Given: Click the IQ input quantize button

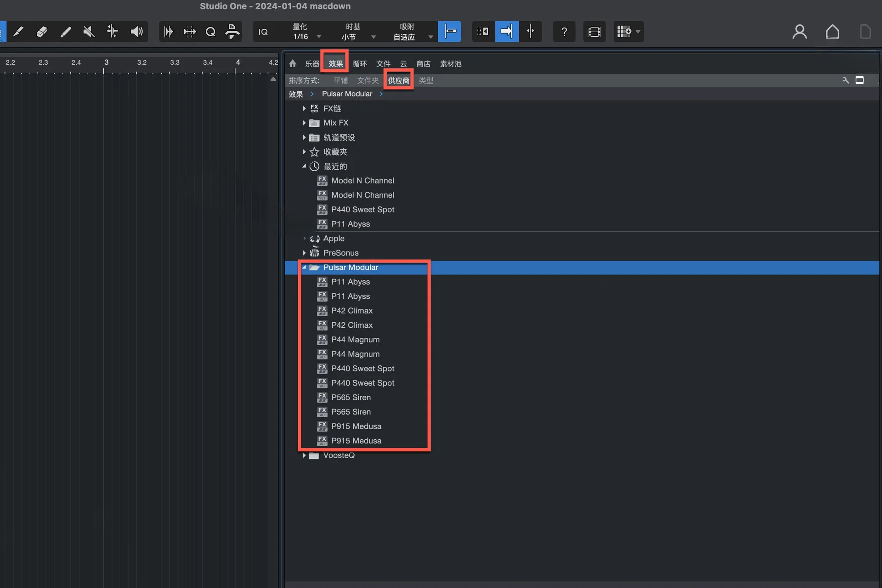Looking at the screenshot, I should click(263, 32).
